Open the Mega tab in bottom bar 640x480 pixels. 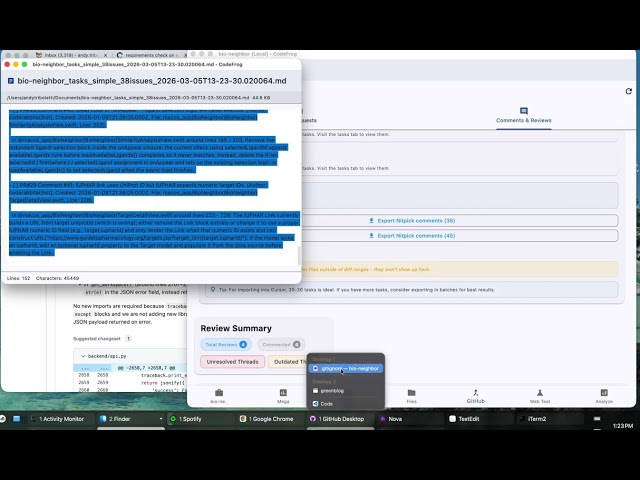tap(283, 396)
